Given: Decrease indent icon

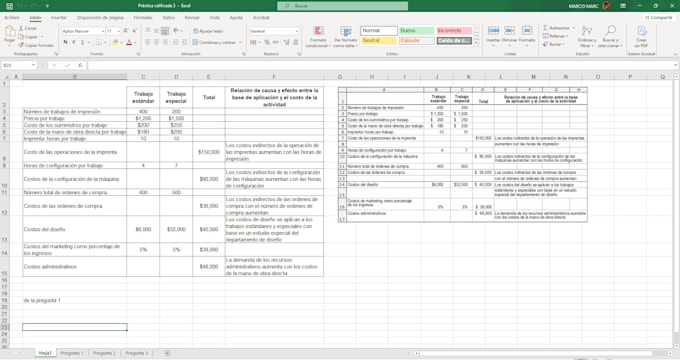Looking at the screenshot, I should [x=176, y=43].
